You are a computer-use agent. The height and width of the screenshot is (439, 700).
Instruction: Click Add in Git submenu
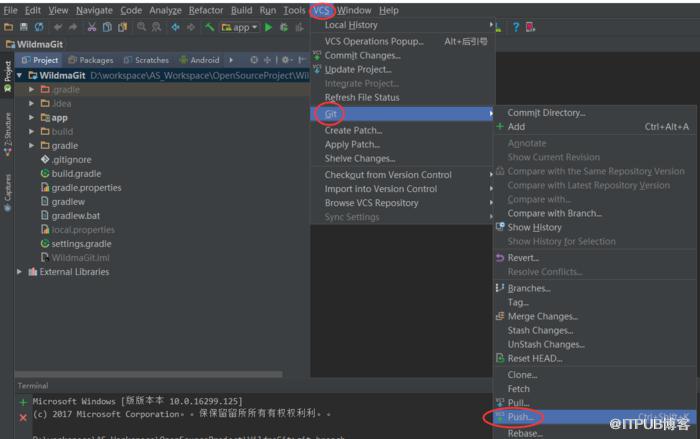594,127
